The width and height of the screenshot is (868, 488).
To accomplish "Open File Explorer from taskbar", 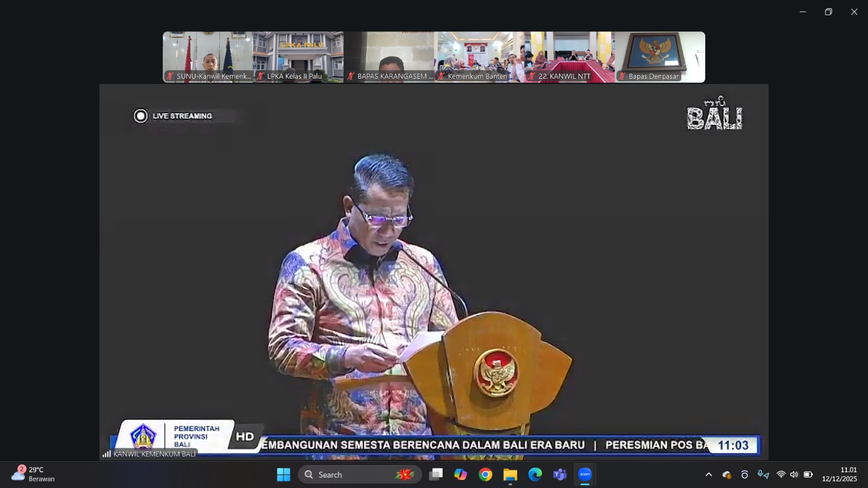I will [x=510, y=474].
